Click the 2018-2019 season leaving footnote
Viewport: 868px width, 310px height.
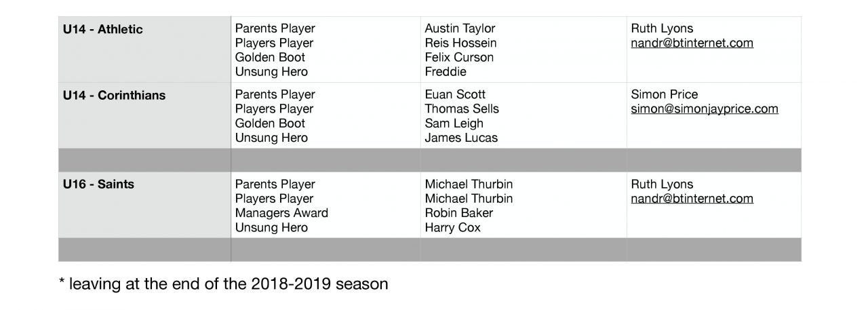pyautogui.click(x=224, y=284)
